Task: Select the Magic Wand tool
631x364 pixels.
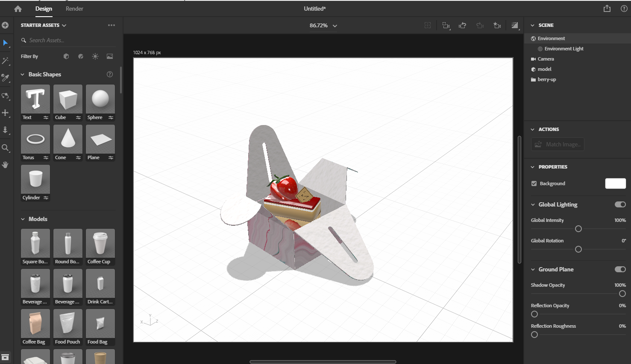Action: [6, 61]
